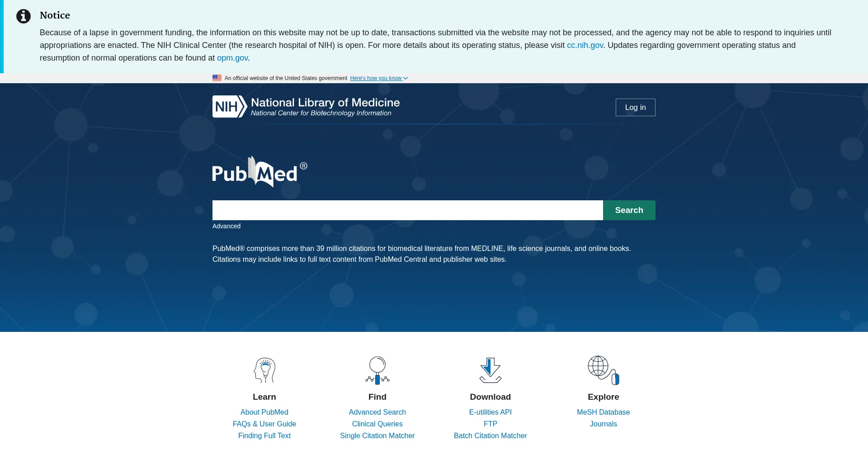Viewport: 868px width, 449px height.
Task: Click the "Download" section heading
Action: 491,397
